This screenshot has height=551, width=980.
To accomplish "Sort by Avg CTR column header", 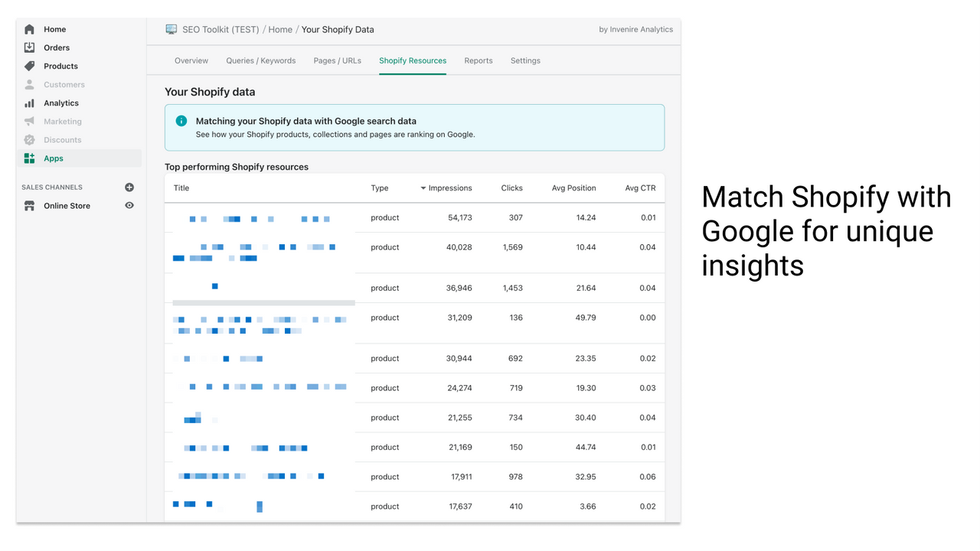I will pyautogui.click(x=641, y=188).
